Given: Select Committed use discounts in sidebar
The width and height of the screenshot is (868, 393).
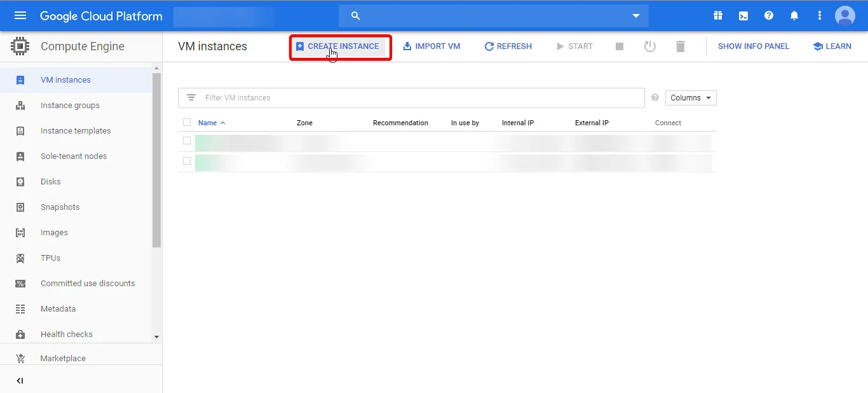Looking at the screenshot, I should pos(88,283).
